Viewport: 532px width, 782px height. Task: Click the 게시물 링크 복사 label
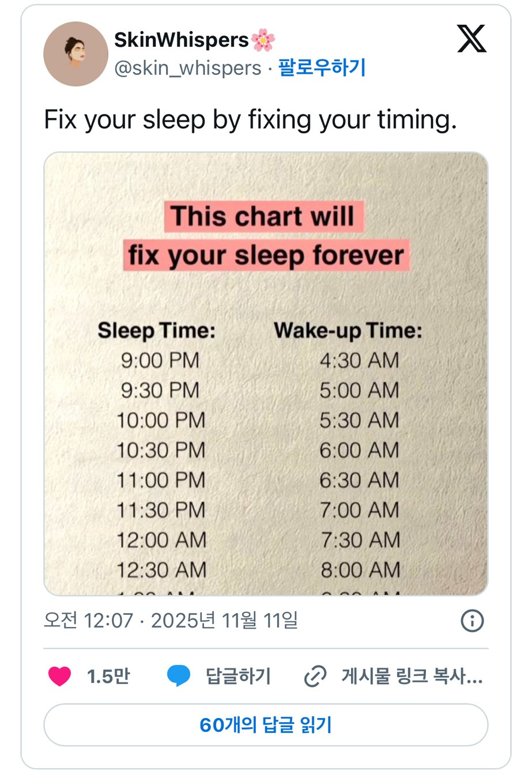point(412,676)
